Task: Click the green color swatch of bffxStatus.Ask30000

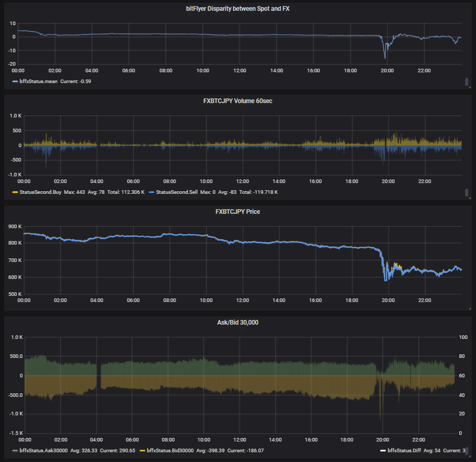Action: [x=15, y=450]
